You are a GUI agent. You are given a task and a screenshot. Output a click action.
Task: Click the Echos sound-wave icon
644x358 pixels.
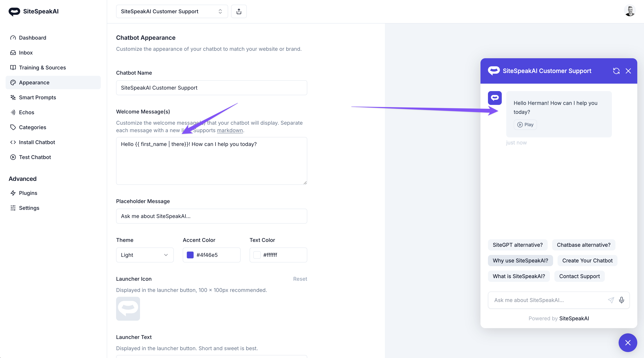pyautogui.click(x=13, y=112)
